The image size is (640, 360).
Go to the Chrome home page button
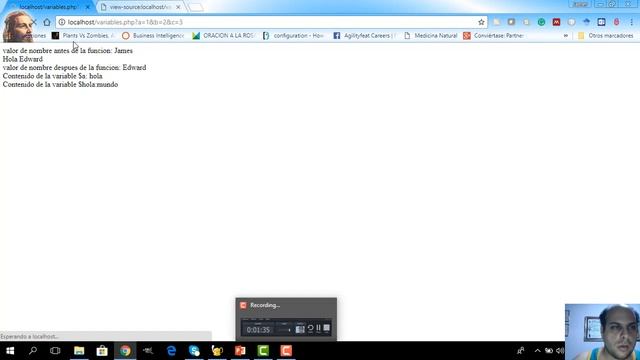tap(47, 22)
